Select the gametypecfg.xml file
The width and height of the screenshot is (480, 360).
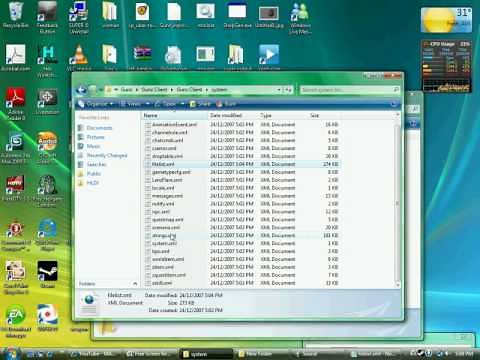coord(242,172)
